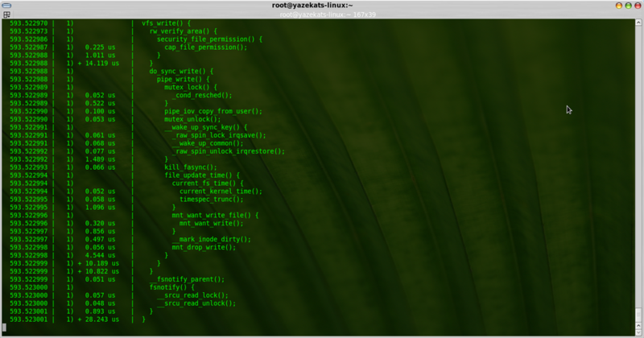Click file_update_time() entry

tap(202, 175)
